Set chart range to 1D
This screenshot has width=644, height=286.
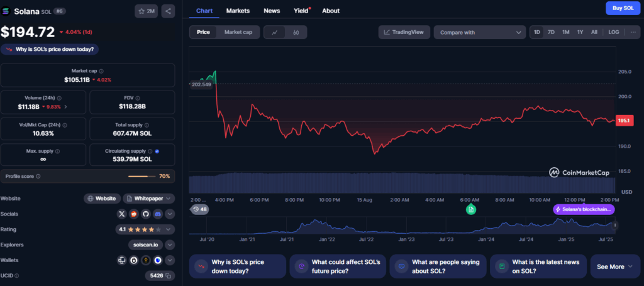(537, 32)
